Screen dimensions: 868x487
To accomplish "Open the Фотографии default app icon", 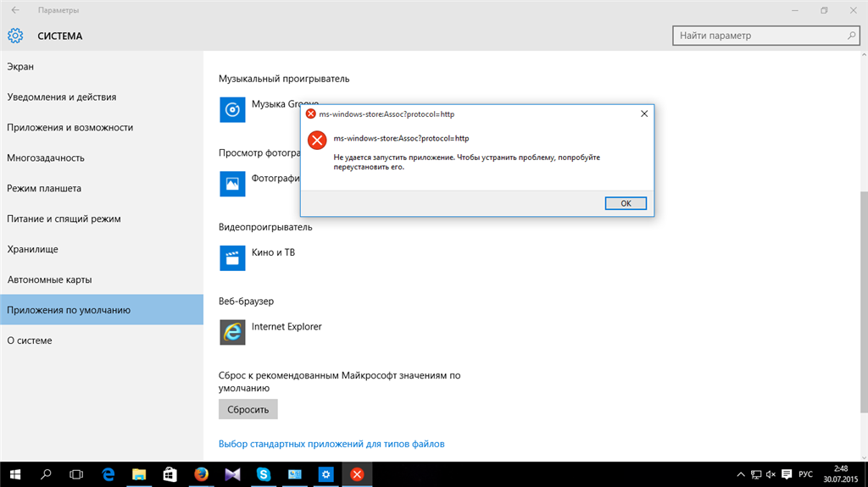I will click(x=232, y=184).
